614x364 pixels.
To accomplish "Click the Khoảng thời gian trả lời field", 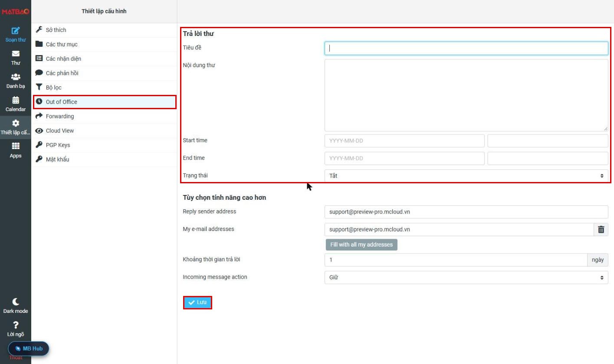I will (456, 260).
